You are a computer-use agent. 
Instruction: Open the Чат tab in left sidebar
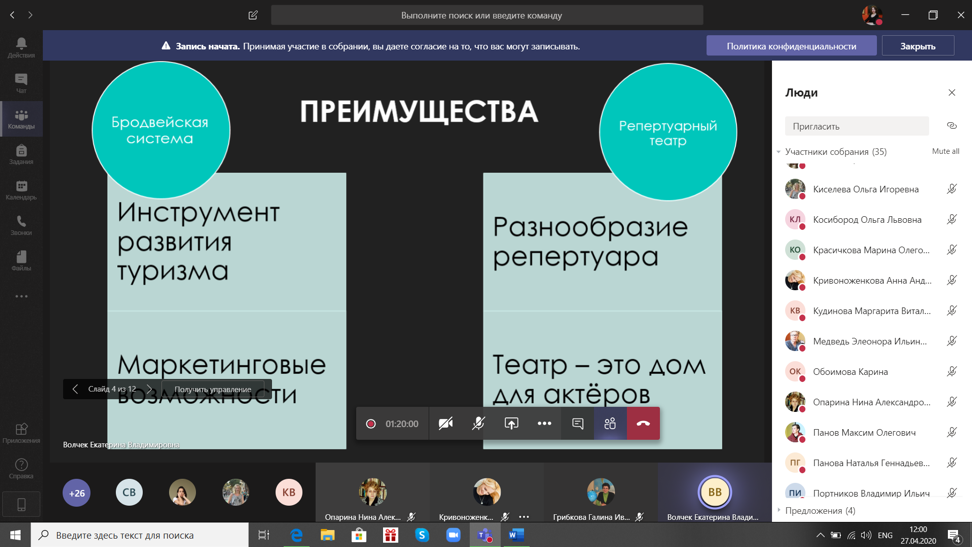pos(21,83)
